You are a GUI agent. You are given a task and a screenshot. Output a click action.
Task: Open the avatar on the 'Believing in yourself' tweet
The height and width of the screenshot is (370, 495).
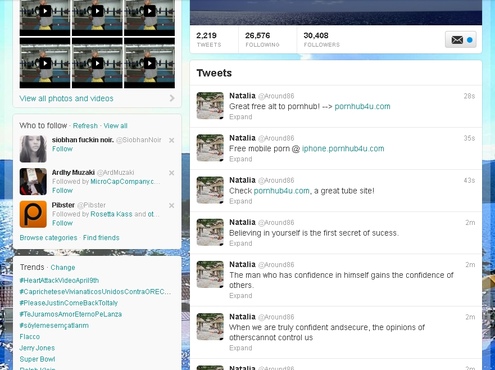(x=210, y=232)
